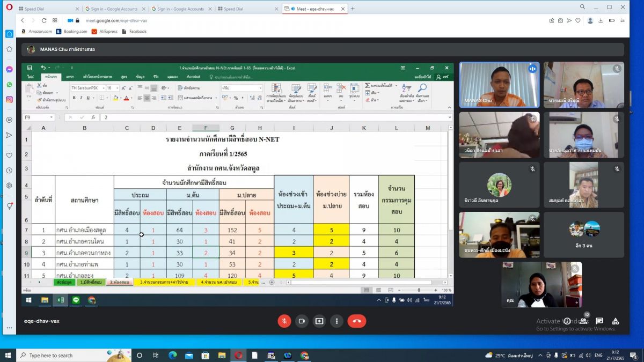Image resolution: width=644 pixels, height=362 pixels.
Task: Start presenting with the share-screen button
Action: coord(319,321)
